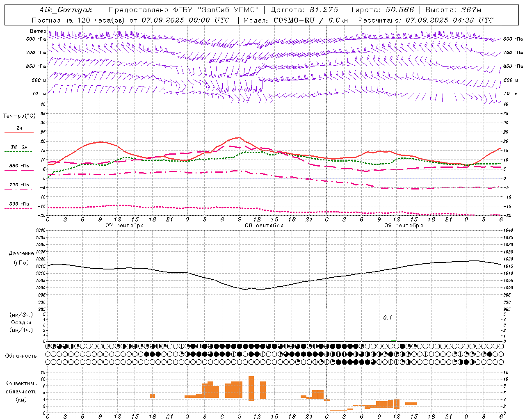Click the left 10 м wind level label
The height and width of the screenshot is (420, 525).
pos(40,94)
